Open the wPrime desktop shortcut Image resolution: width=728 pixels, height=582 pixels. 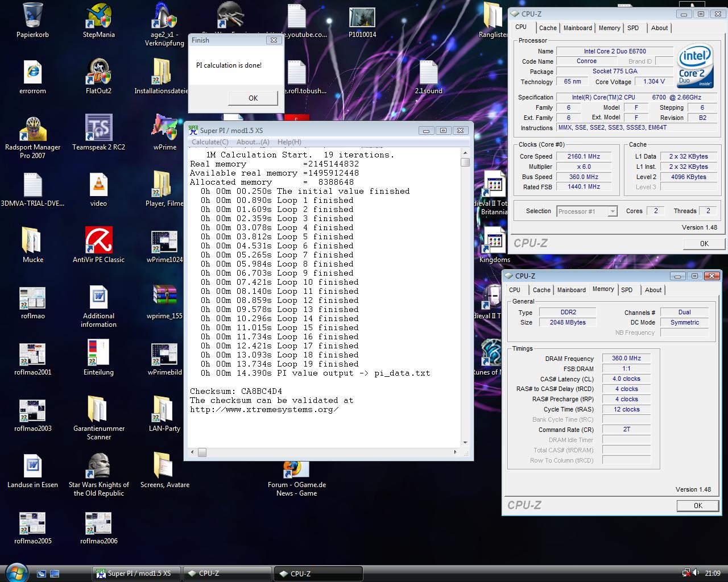click(164, 128)
